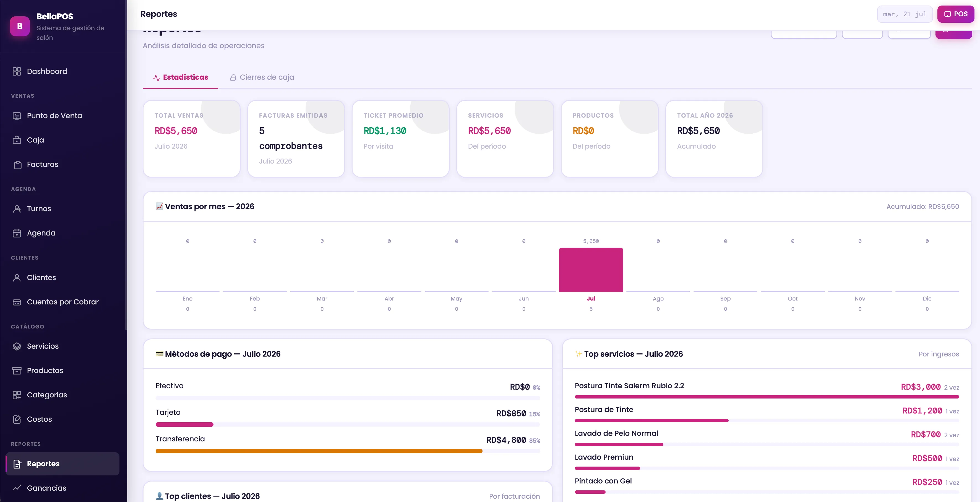Click the Clientes user icon
Viewport: 980px width, 502px height.
click(17, 278)
